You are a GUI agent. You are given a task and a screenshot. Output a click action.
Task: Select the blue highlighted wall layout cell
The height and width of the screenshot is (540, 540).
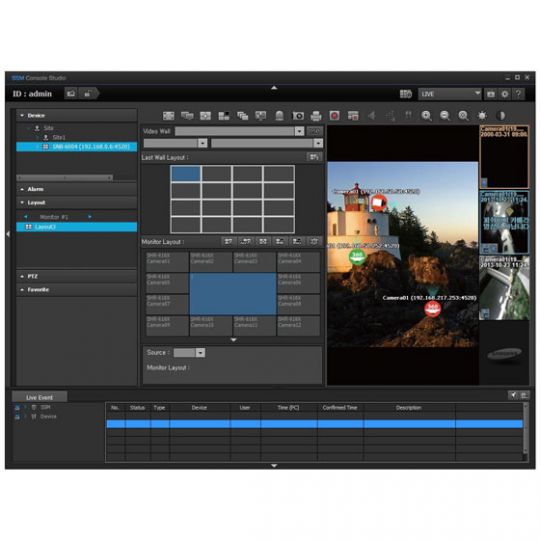point(186,174)
